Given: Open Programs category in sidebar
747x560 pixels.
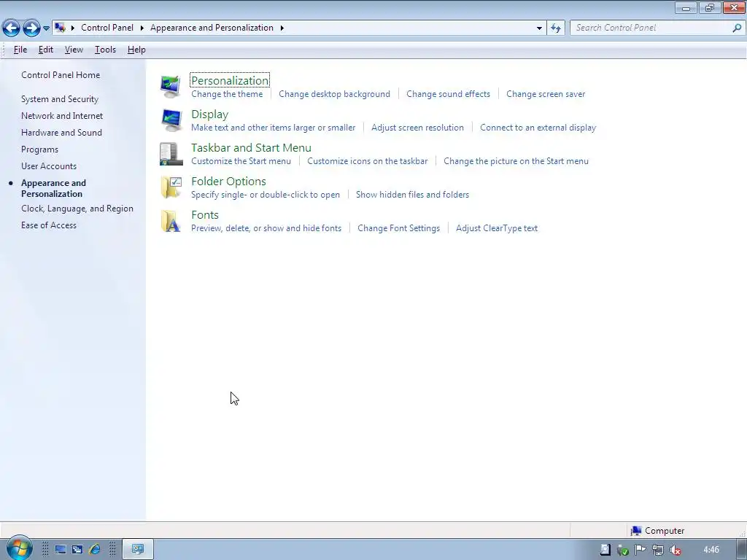Looking at the screenshot, I should pyautogui.click(x=39, y=149).
